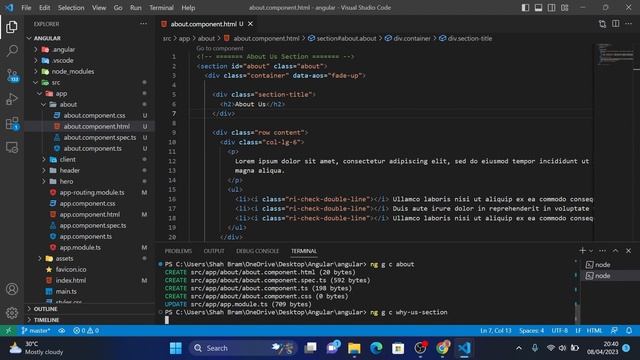Open app.module.ts file
Screen dimensions: 640x360
point(80,248)
